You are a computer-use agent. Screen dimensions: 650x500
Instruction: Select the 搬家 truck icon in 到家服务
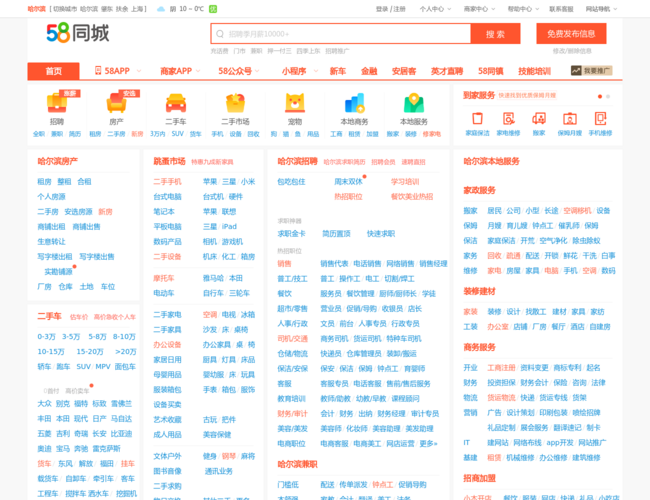539,119
